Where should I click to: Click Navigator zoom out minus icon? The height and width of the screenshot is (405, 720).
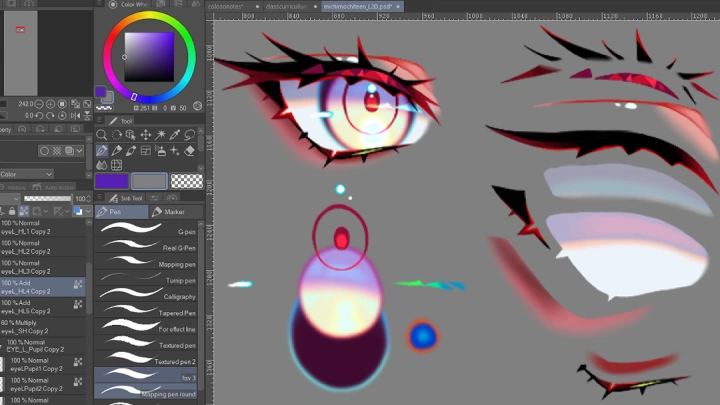coord(39,104)
